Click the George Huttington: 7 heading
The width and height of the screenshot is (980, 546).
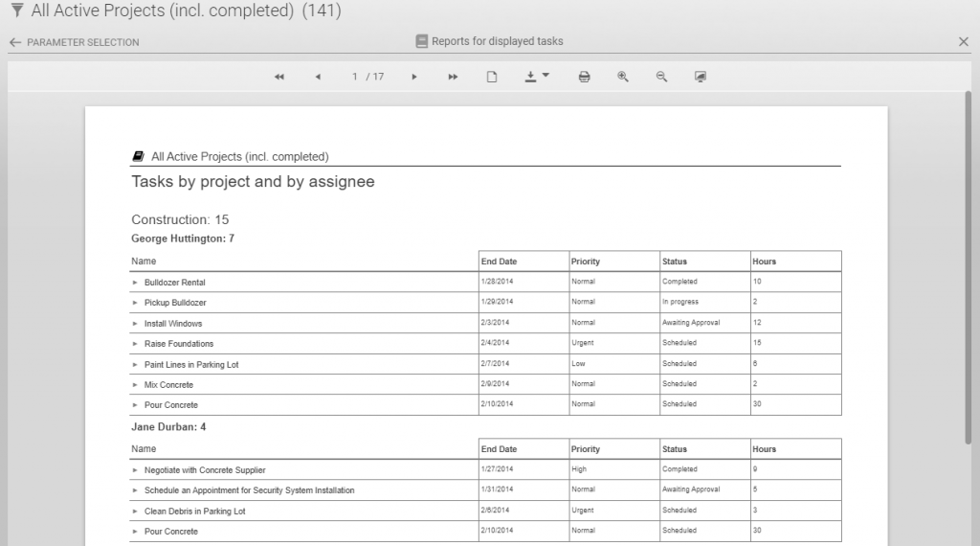click(x=183, y=239)
